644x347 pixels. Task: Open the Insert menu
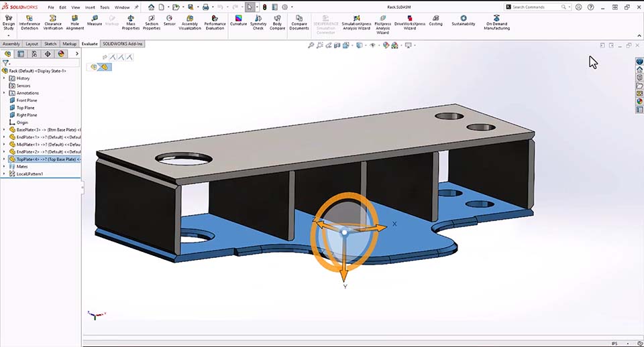pyautogui.click(x=90, y=7)
